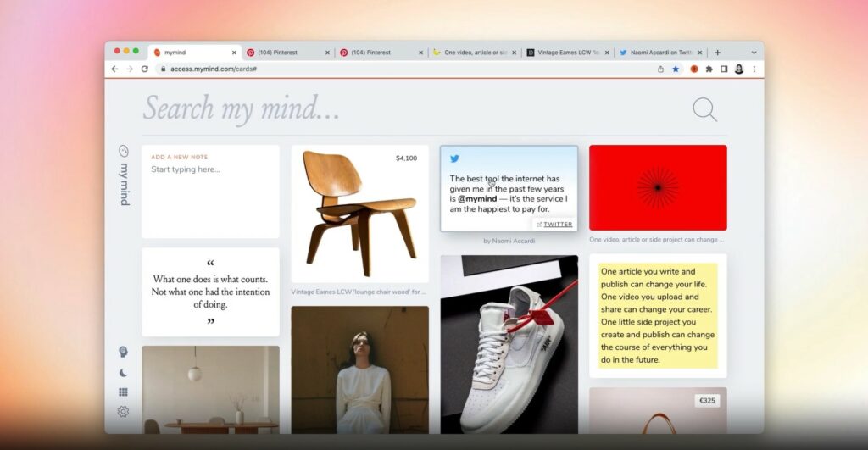Click 'by Naomi Accardi' caption
The image size is (868, 450).
[509, 241]
